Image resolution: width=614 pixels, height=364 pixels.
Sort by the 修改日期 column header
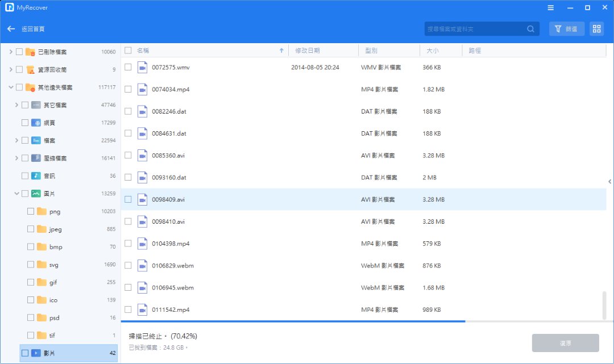pyautogui.click(x=307, y=51)
